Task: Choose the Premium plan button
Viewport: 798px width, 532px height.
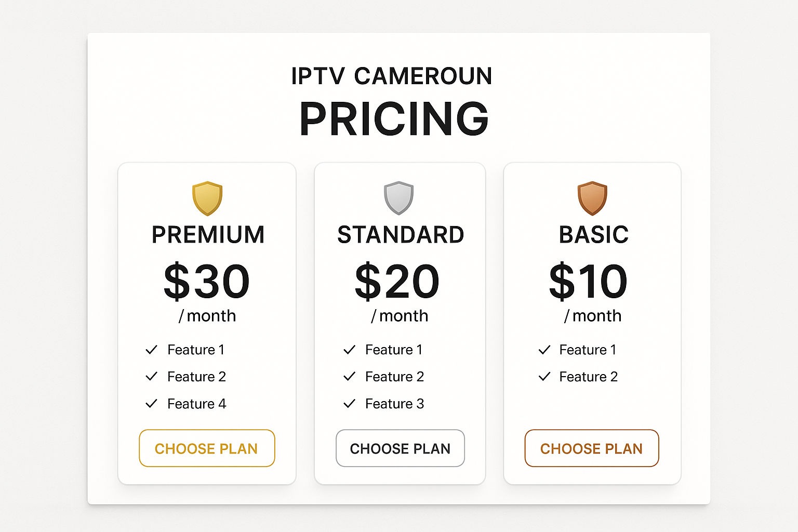Action: pyautogui.click(x=207, y=448)
